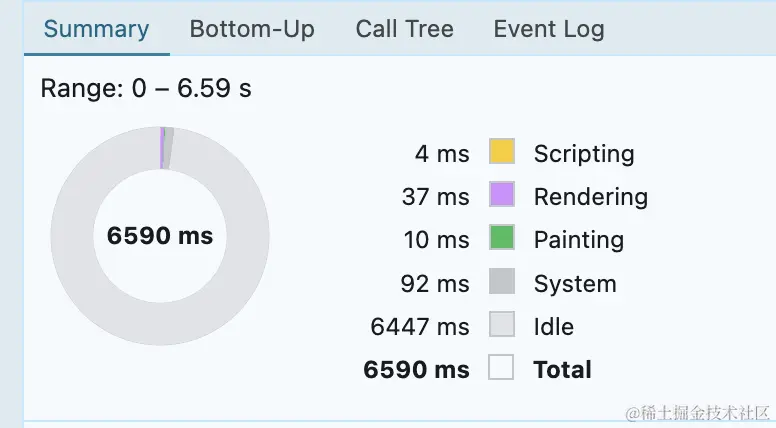Click the Range 0 – 6.59 s text

click(x=146, y=88)
